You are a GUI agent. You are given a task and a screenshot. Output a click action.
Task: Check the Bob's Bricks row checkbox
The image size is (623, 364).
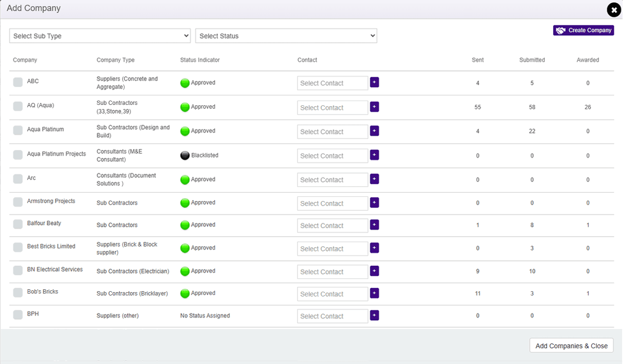pyautogui.click(x=18, y=292)
